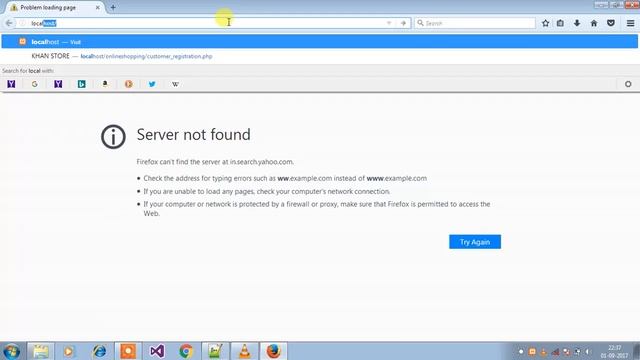Search with the Amazon engine icon
Viewport: 640px width, 360px height.
tap(105, 84)
